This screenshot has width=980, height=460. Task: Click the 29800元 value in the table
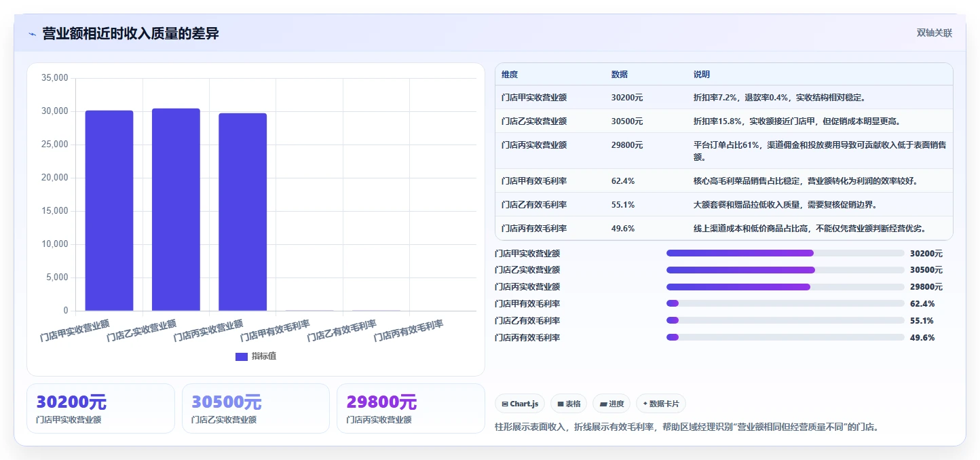[627, 145]
